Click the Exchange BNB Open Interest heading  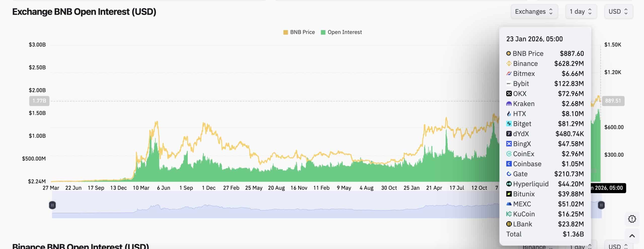click(84, 12)
